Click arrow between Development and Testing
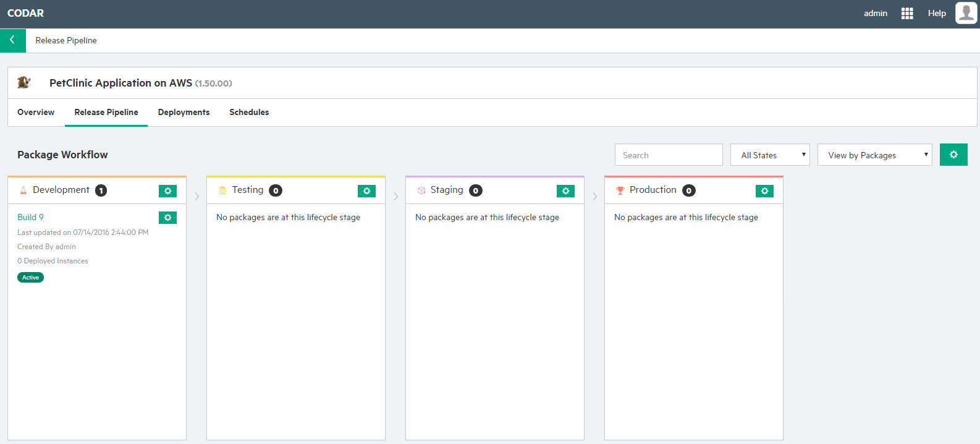Image resolution: width=980 pixels, height=444 pixels. click(x=196, y=197)
